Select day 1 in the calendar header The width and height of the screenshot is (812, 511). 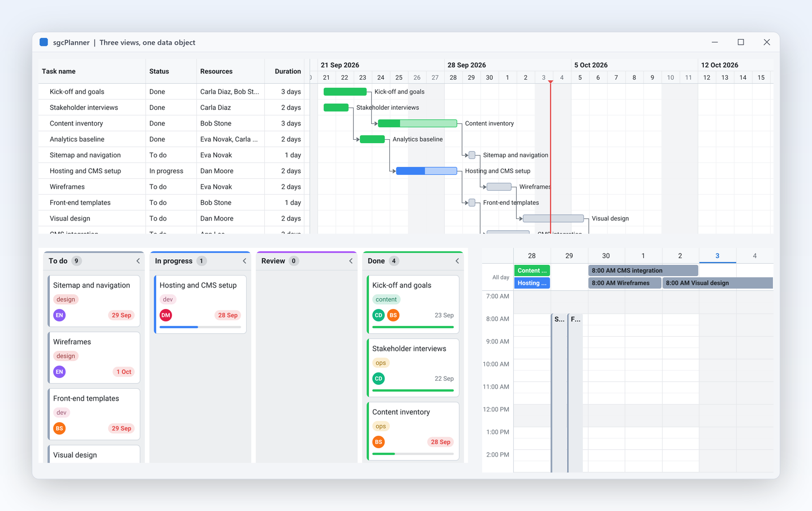(x=643, y=256)
